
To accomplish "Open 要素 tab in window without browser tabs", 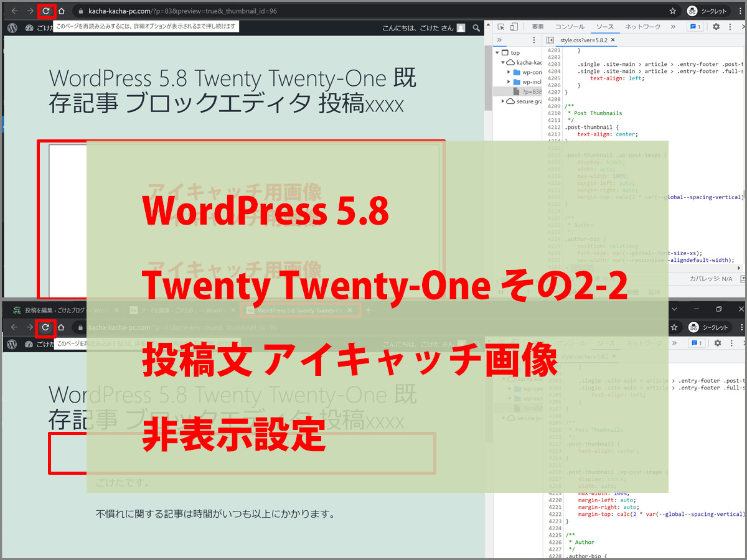I will 538,27.
